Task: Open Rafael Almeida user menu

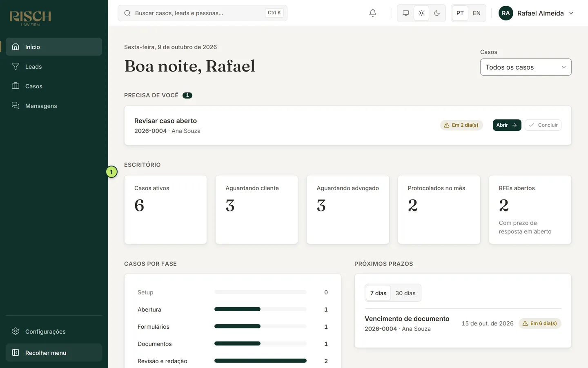Action: [x=536, y=13]
